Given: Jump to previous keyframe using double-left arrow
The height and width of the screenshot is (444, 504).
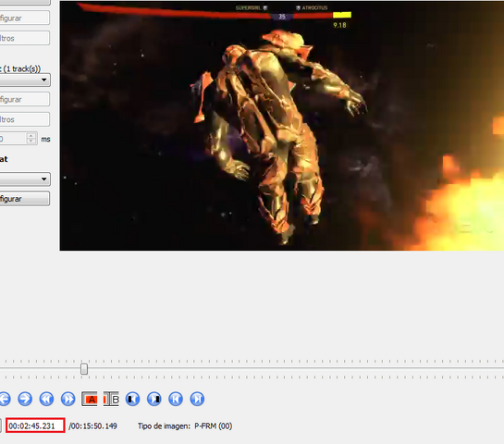Looking at the screenshot, I should (46, 399).
